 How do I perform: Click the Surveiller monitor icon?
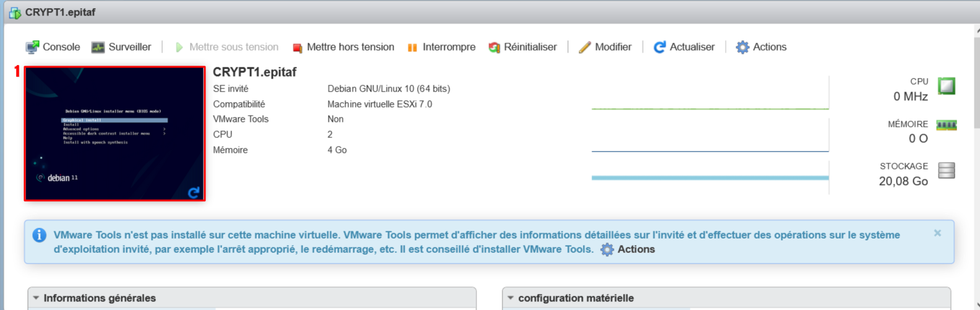(x=98, y=48)
